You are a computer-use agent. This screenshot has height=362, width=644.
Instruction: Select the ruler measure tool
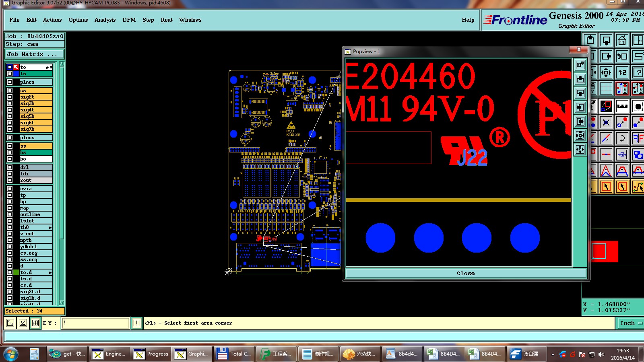pyautogui.click(x=622, y=106)
